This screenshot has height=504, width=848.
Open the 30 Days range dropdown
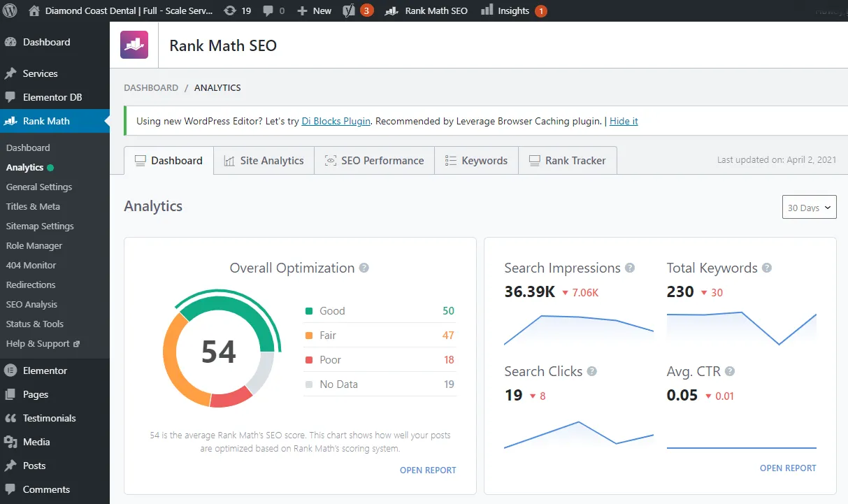pyautogui.click(x=809, y=208)
